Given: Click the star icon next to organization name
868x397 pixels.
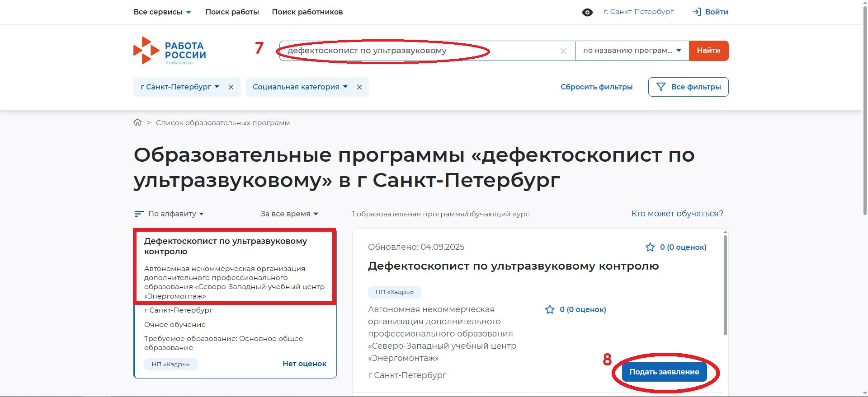Looking at the screenshot, I should pyautogui.click(x=550, y=309).
